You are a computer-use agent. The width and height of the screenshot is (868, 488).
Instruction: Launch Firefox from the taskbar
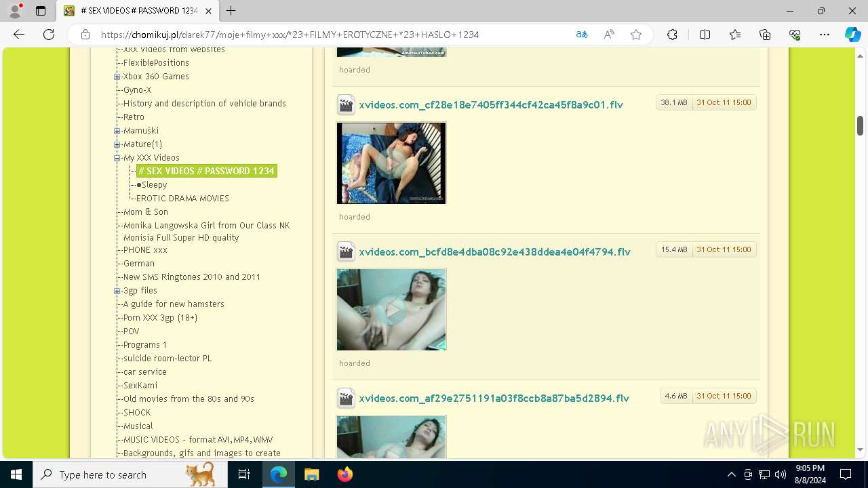pyautogui.click(x=344, y=474)
